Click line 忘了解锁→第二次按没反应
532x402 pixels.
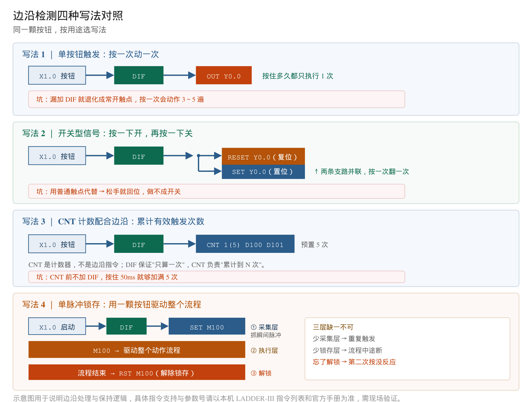pyautogui.click(x=354, y=362)
